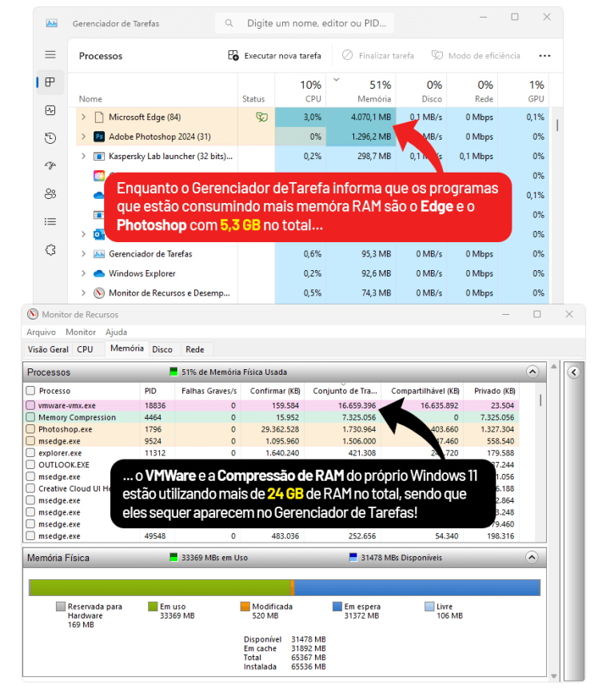
Task: Expand the Microsoft Edge (84) process group
Action: pos(83,117)
